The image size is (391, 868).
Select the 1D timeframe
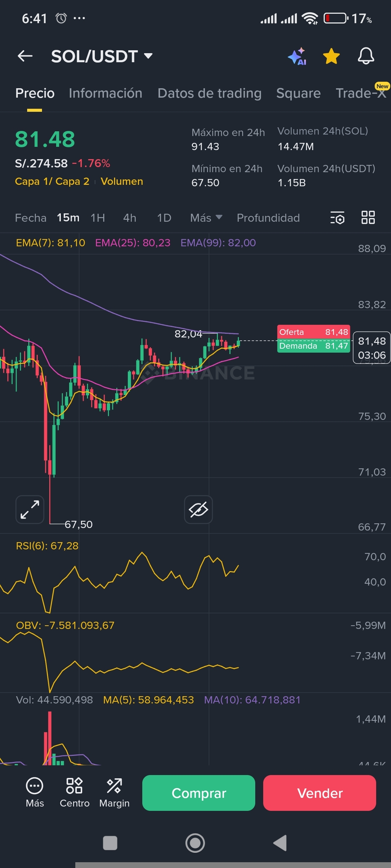point(164,218)
